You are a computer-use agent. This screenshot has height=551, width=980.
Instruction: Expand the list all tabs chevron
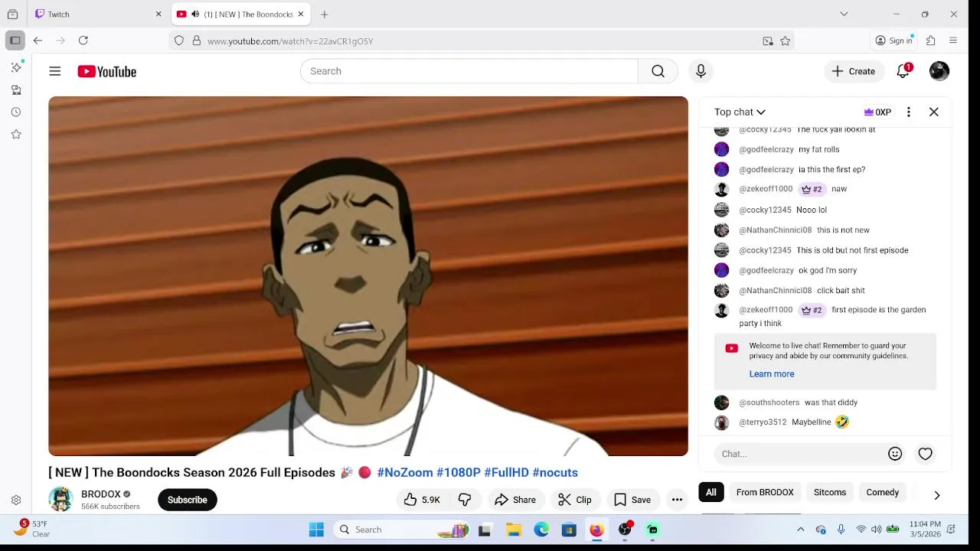click(x=844, y=14)
